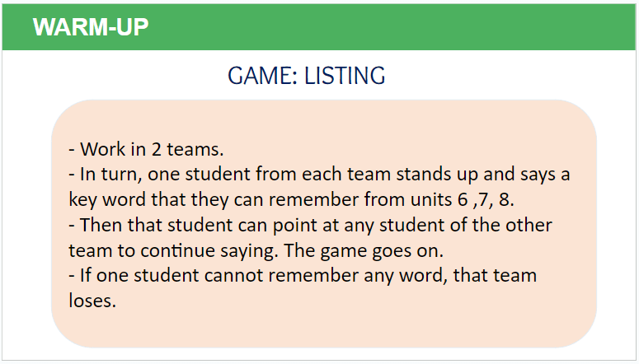Click the "GAME: LISTING" slide title
639x364 pixels.
[306, 77]
